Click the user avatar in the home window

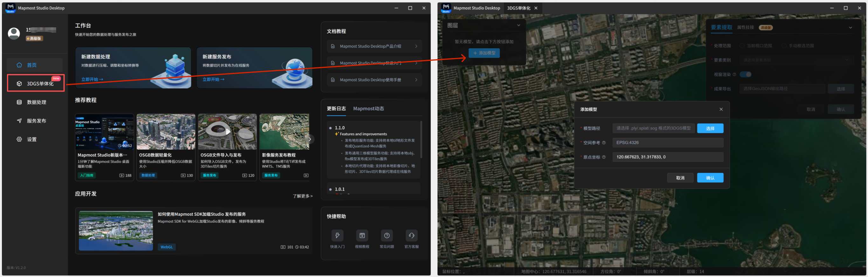[x=14, y=33]
